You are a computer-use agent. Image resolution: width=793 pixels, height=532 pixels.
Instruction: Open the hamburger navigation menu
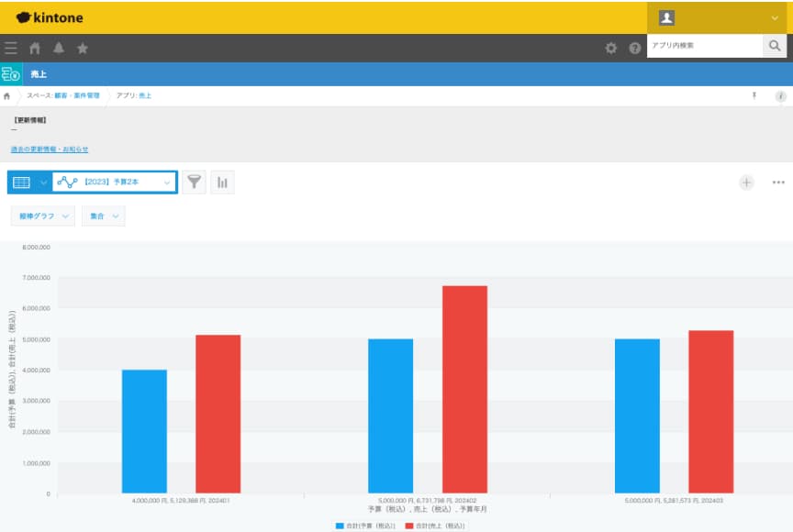[11, 48]
